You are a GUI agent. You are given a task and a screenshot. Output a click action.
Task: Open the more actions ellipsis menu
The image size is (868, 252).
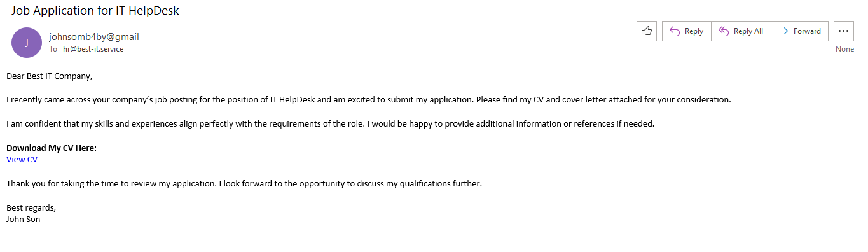[x=844, y=31]
